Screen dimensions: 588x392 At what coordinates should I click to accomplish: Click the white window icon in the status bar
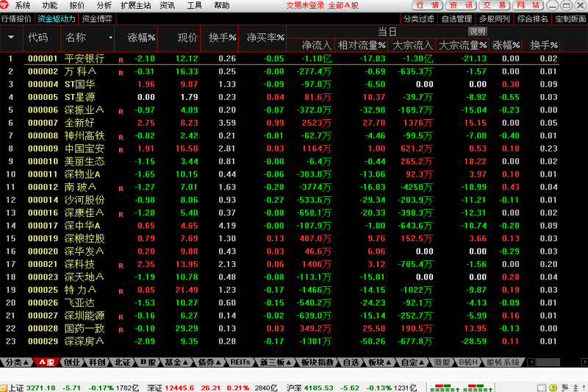(x=542, y=388)
